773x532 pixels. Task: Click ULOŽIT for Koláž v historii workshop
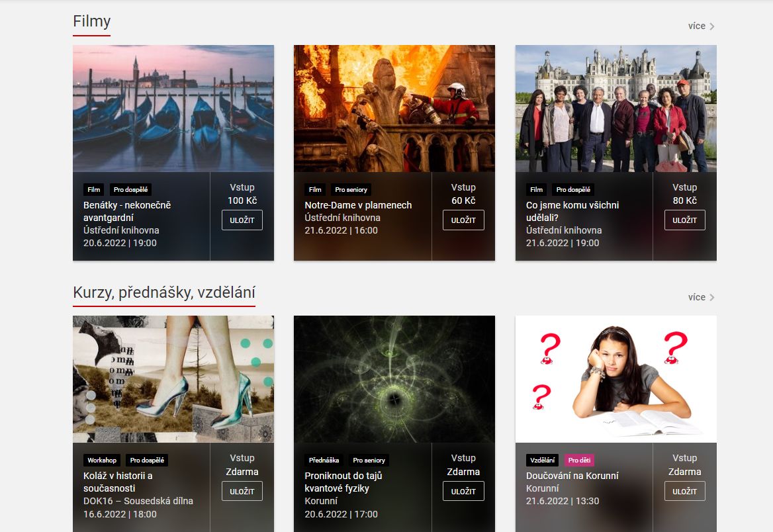(x=242, y=492)
